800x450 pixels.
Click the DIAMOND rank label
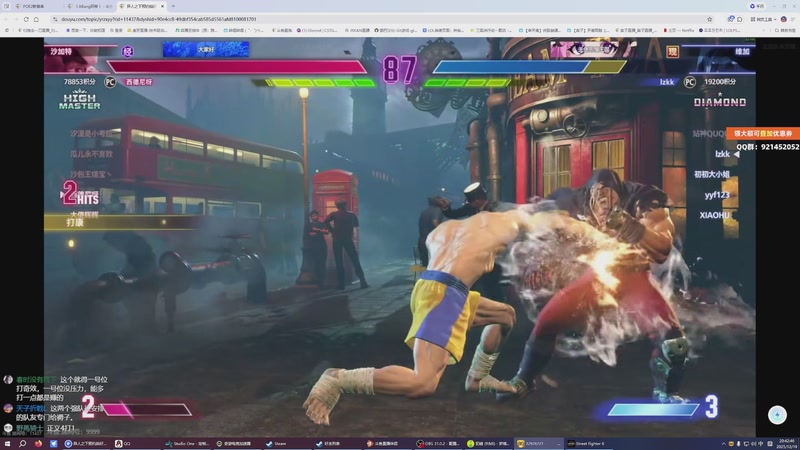pos(720,103)
